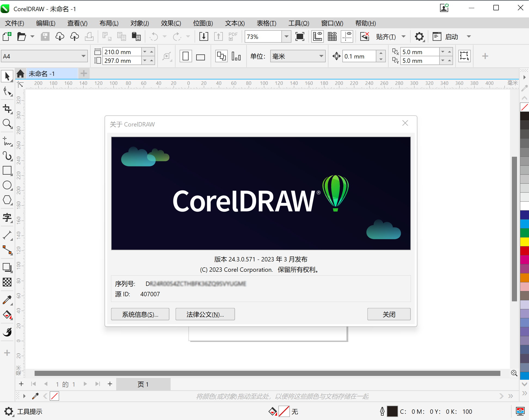The height and width of the screenshot is (420, 529).
Task: Toggle Snap off button
Action: 365,36
